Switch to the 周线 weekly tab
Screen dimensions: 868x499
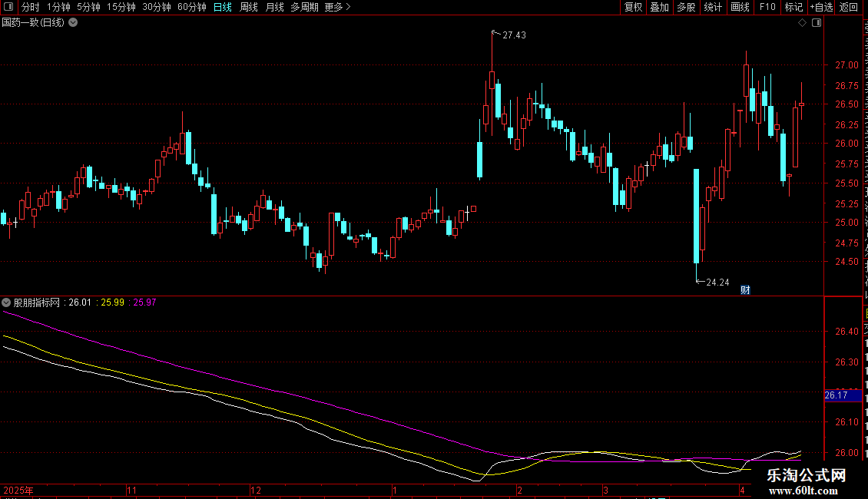click(249, 7)
